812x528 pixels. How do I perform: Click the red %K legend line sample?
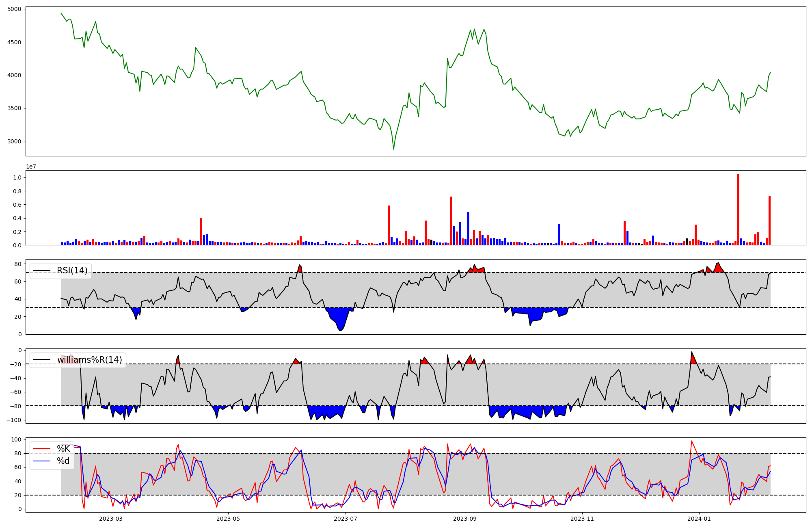click(42, 449)
